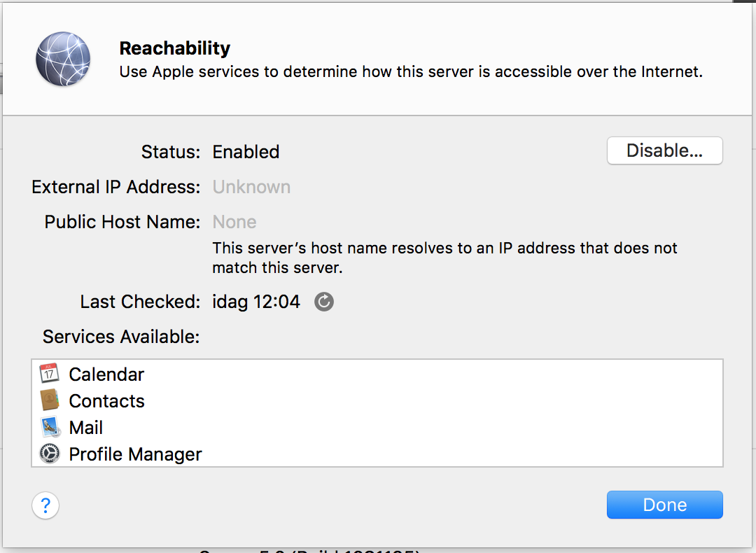
Task: Click the Calendar service icon
Action: [50, 374]
